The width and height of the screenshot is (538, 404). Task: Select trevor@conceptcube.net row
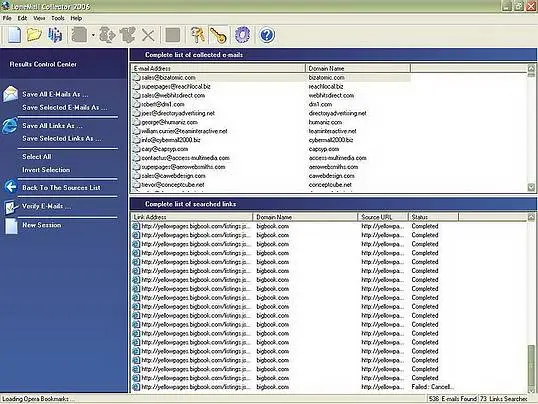[x=271, y=185]
